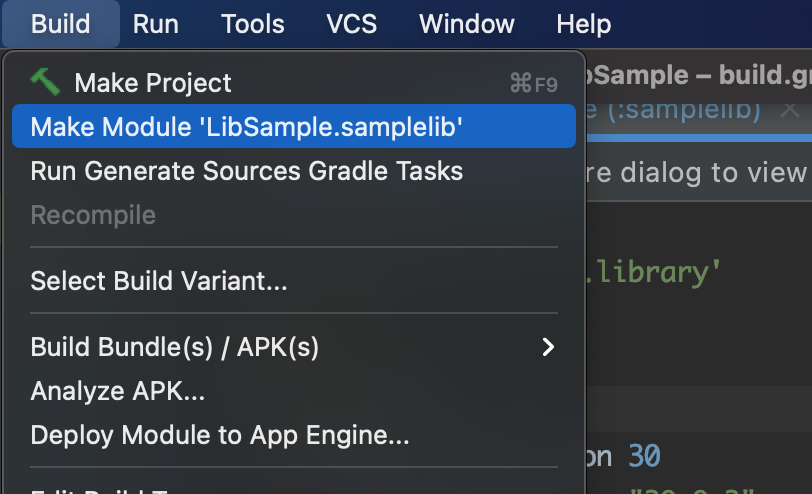Click the green hammer Make Project icon
812x494 pixels.
(45, 82)
